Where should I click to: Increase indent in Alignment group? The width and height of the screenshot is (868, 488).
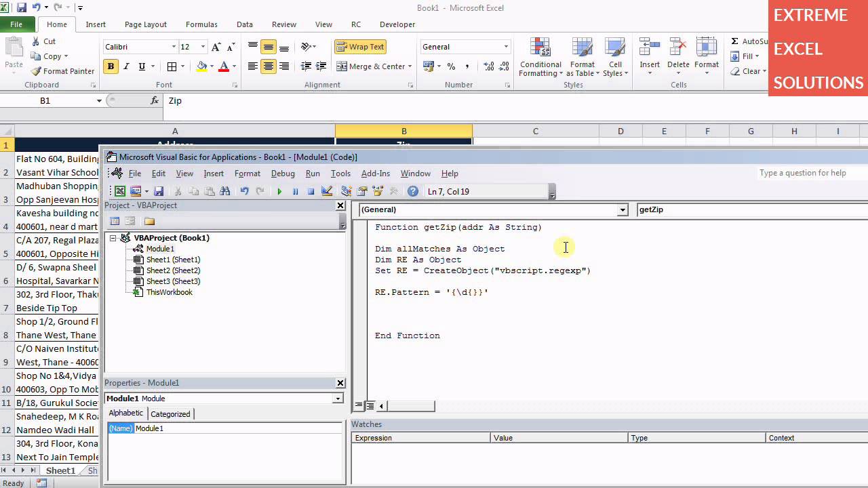pos(321,66)
